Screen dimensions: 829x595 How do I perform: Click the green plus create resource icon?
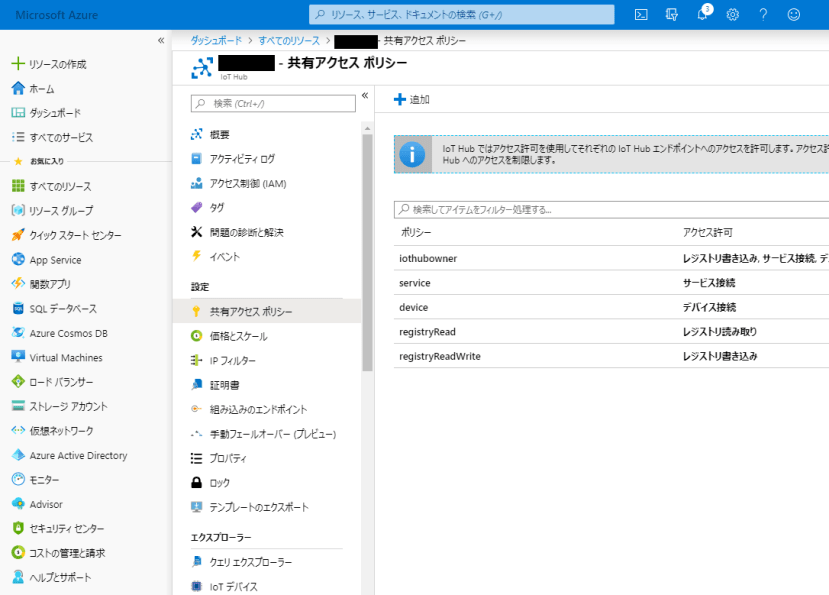coord(18,63)
